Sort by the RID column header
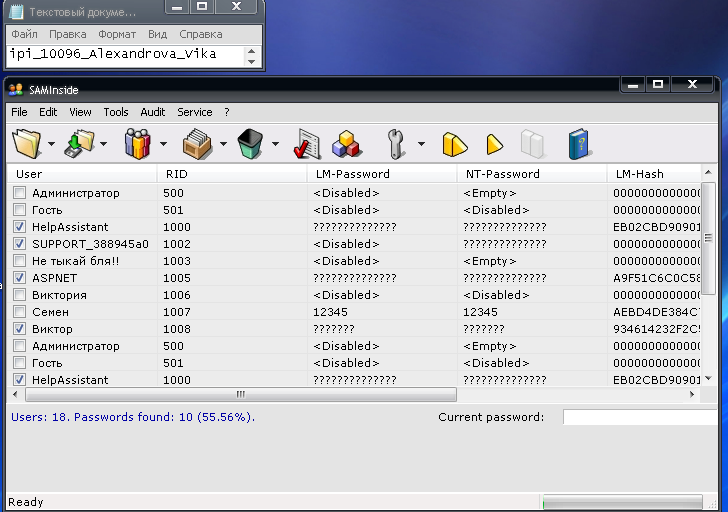The image size is (728, 512). point(232,174)
